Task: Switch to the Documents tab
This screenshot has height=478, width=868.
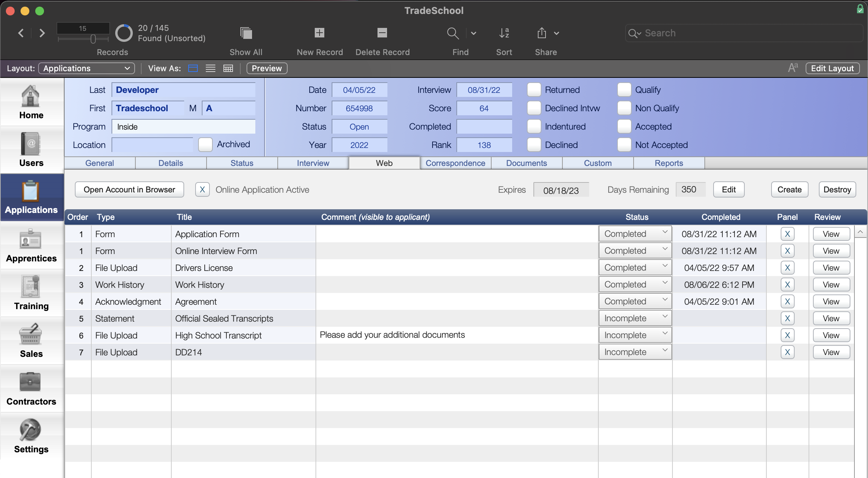Action: (x=526, y=163)
